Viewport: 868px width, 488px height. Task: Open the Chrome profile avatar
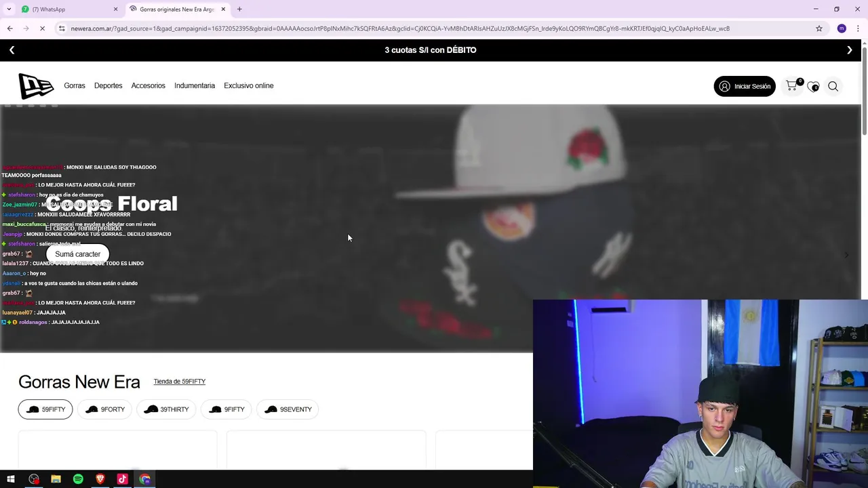(x=842, y=28)
